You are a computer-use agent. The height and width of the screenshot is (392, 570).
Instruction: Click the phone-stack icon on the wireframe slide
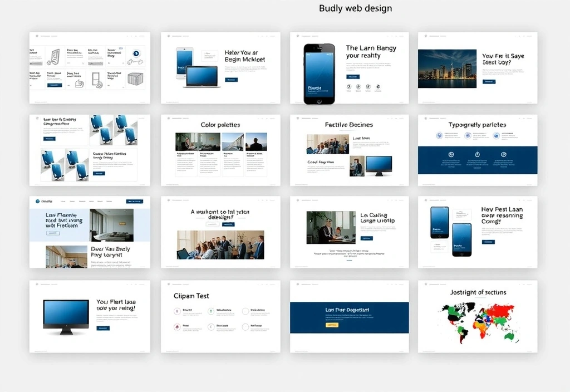[96, 79]
